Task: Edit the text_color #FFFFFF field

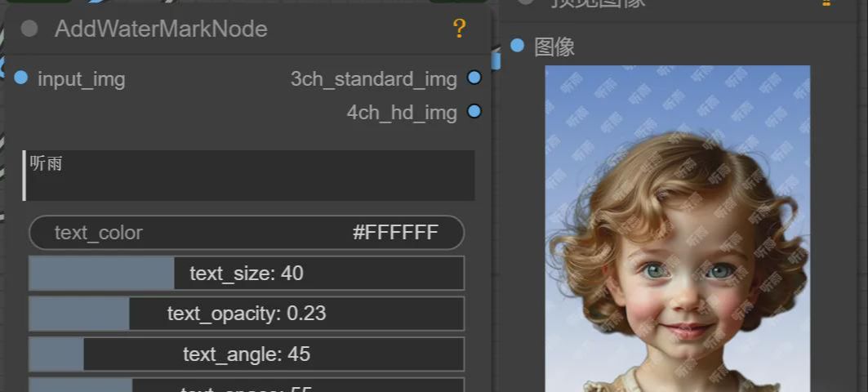Action: pos(247,233)
